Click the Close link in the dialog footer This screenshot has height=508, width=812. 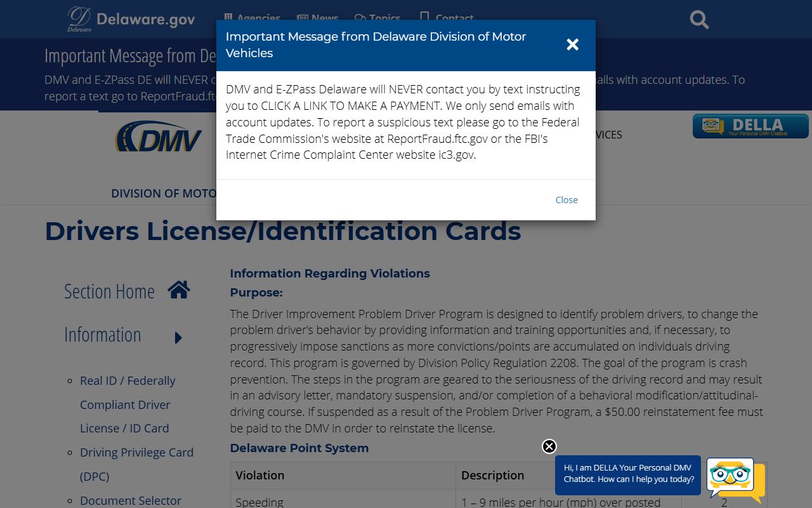point(566,200)
